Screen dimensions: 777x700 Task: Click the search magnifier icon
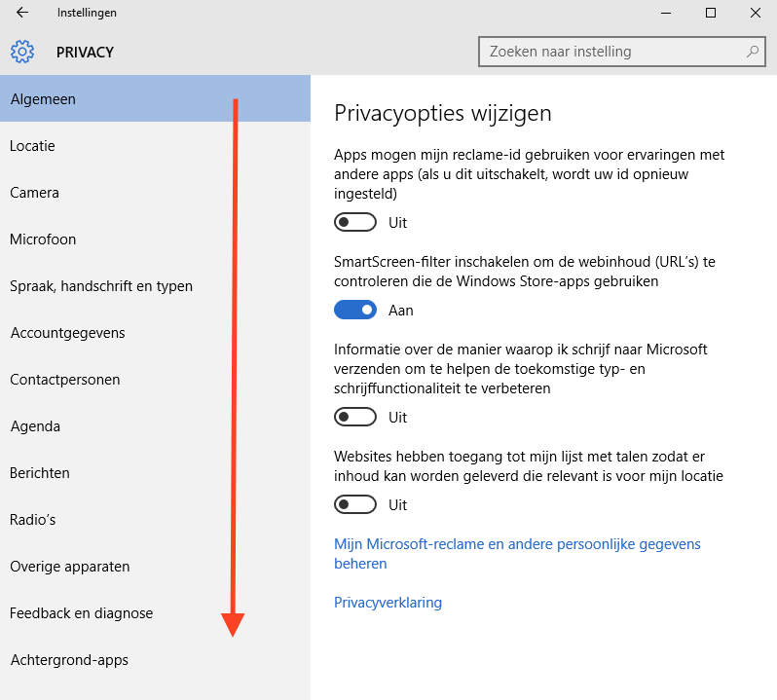753,52
